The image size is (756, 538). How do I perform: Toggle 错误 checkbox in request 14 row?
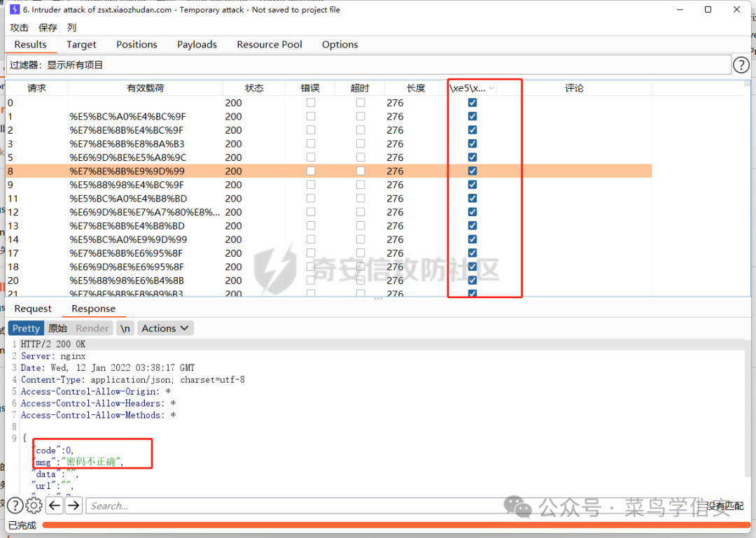point(311,239)
